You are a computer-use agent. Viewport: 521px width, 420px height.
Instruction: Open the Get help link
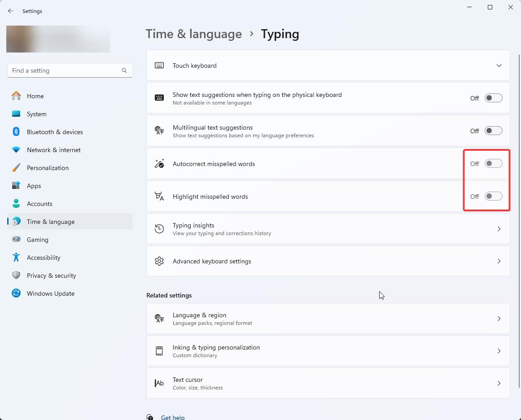pos(172,417)
